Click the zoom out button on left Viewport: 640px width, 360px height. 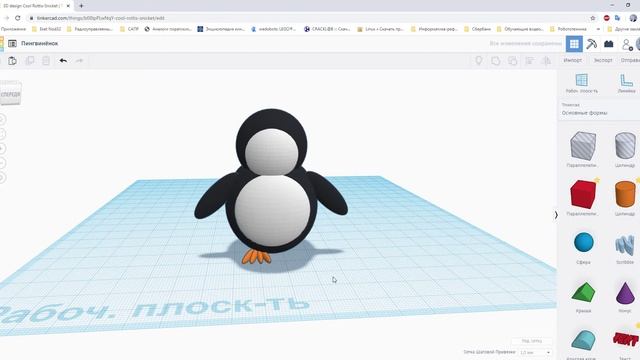tap(2, 163)
